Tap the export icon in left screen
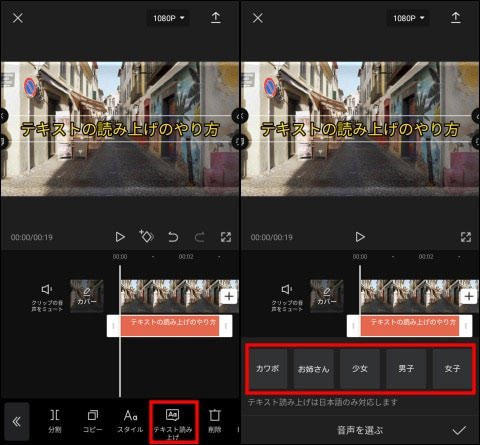The width and height of the screenshot is (480, 445). point(216,17)
